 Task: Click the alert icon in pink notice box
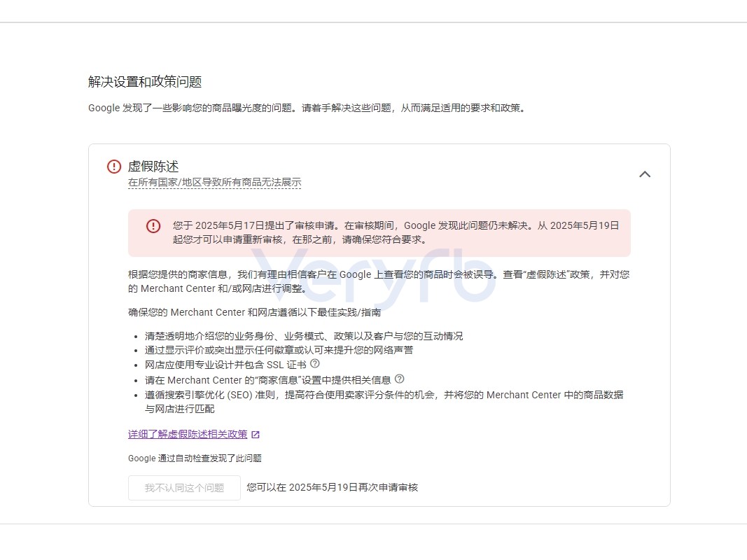coord(153,225)
